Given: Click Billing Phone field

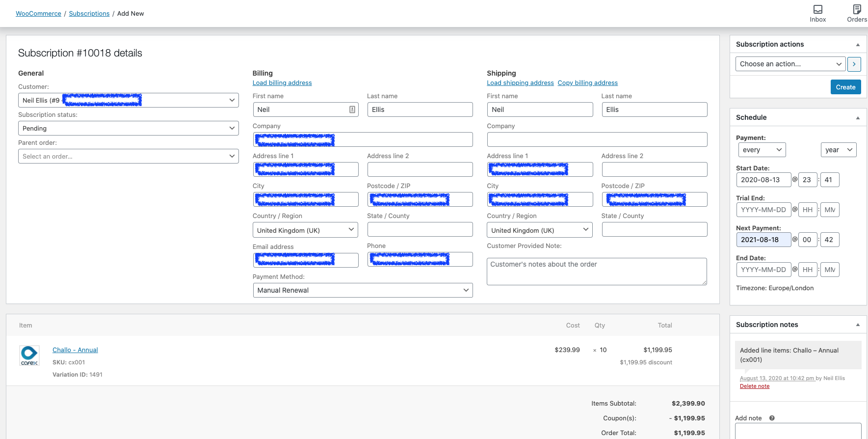Looking at the screenshot, I should click(420, 259).
